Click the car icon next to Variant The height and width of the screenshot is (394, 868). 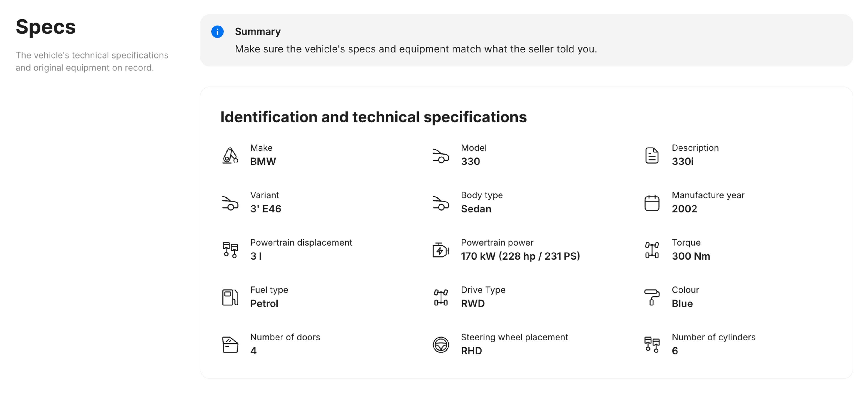point(230,203)
